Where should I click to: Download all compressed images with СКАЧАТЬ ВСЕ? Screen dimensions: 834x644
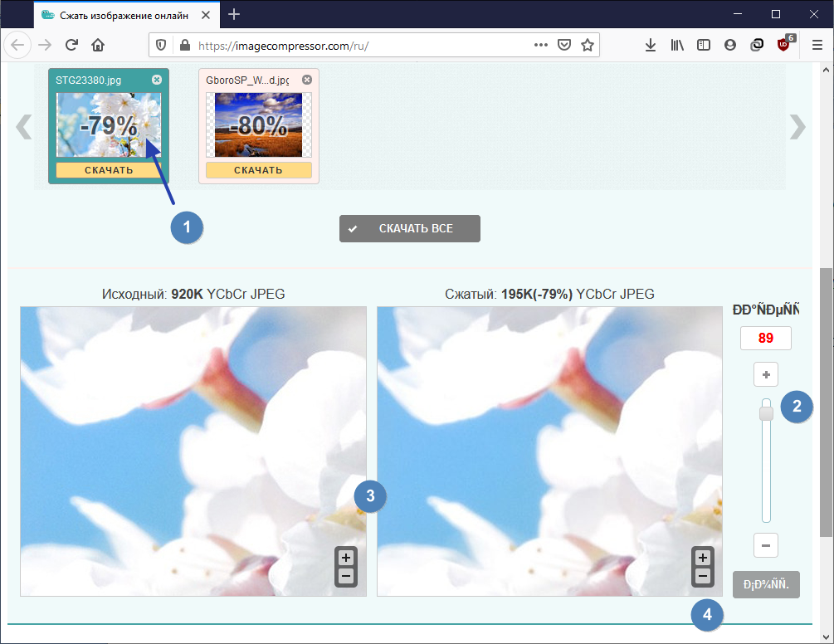tap(410, 229)
